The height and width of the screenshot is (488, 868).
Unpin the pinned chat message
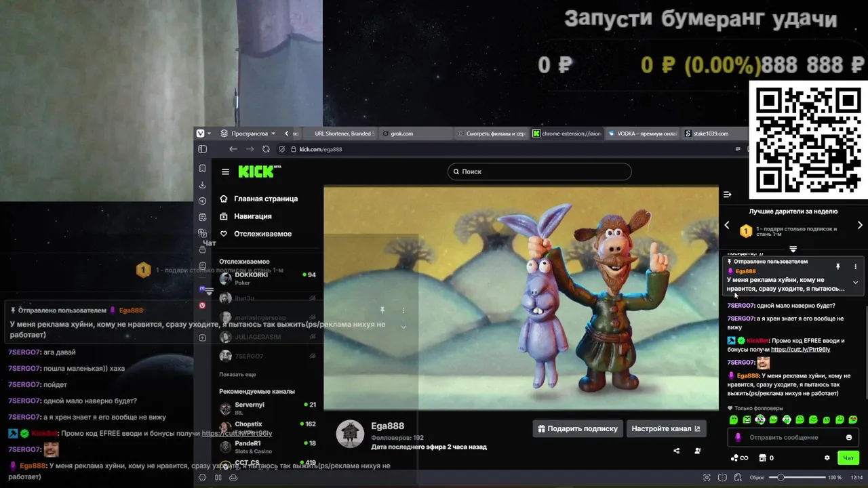(x=837, y=266)
